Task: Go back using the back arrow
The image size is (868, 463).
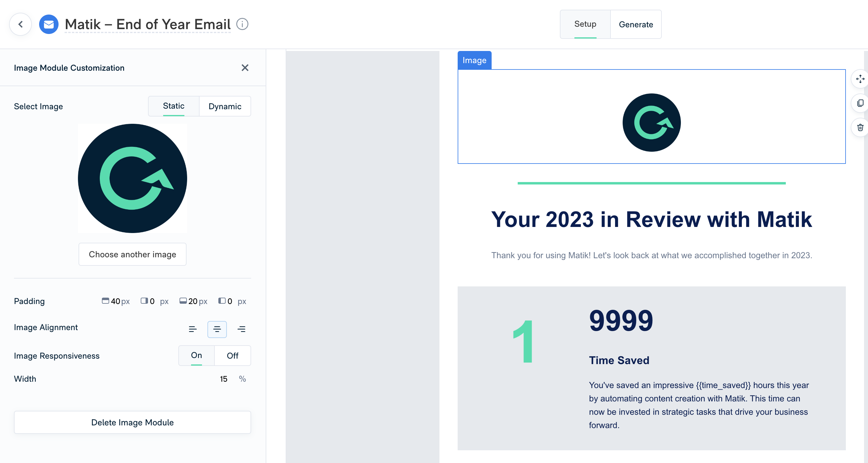Action: [21, 24]
